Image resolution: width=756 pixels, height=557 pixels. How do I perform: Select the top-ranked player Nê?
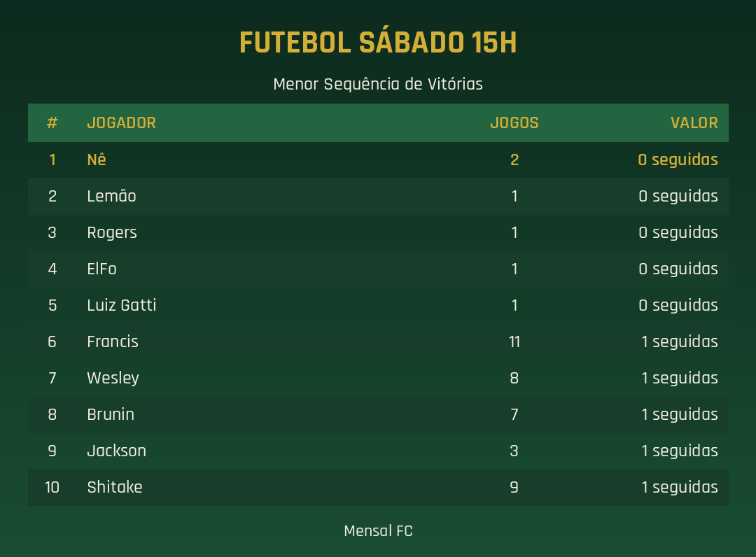click(97, 160)
